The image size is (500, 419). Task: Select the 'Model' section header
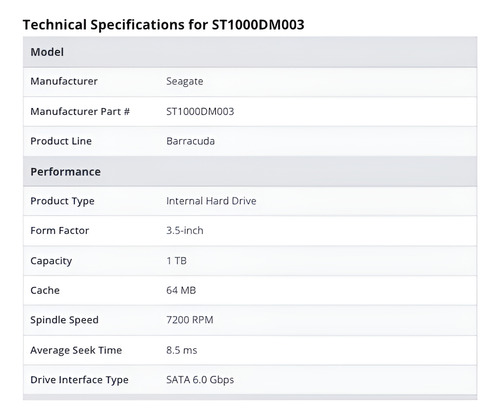click(250, 52)
